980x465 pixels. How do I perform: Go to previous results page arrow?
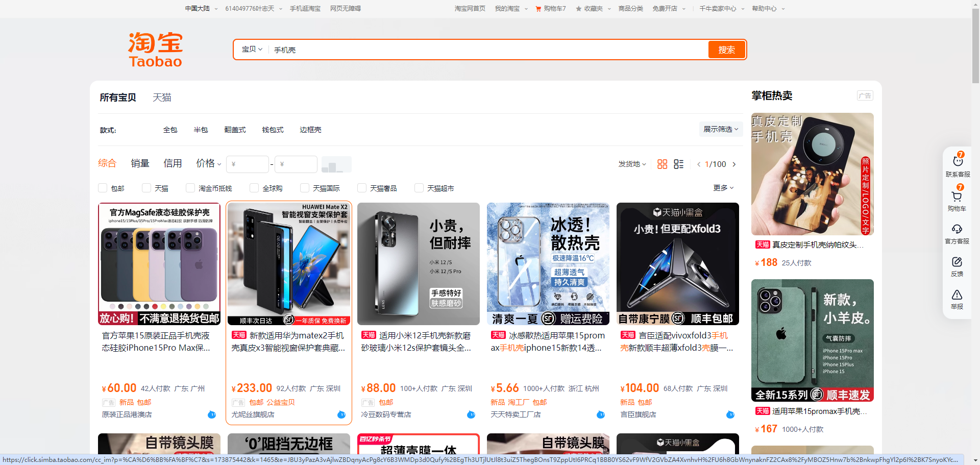(699, 164)
